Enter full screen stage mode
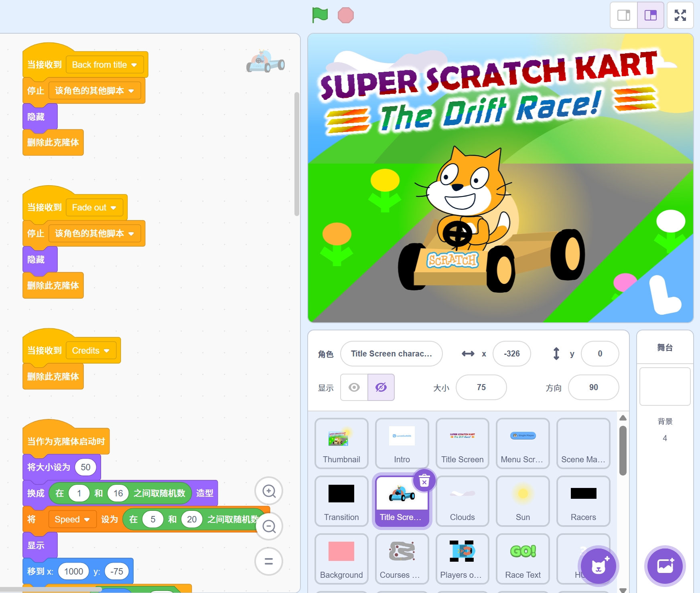 680,16
